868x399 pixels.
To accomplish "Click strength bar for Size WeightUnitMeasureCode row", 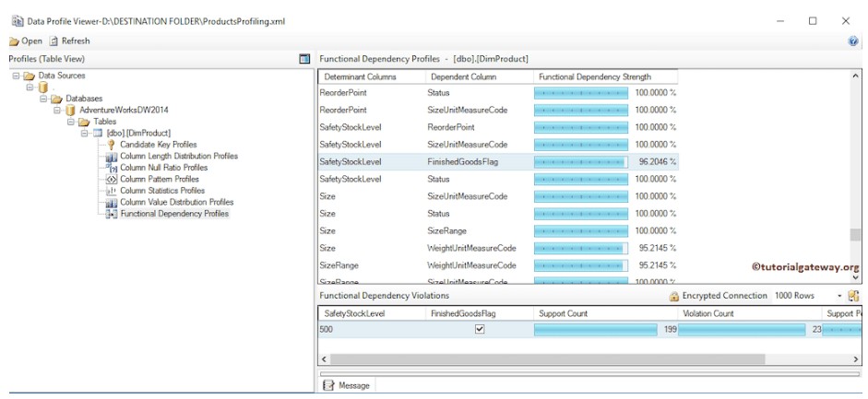I will (581, 248).
